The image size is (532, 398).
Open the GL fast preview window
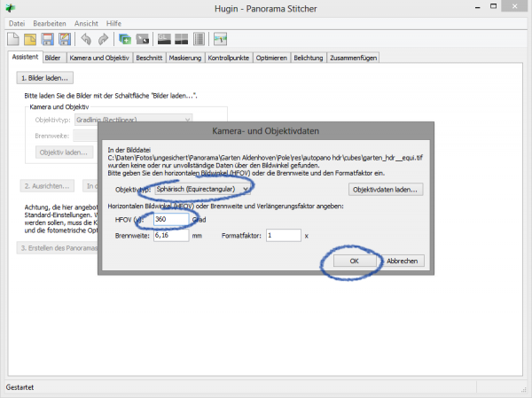point(164,39)
